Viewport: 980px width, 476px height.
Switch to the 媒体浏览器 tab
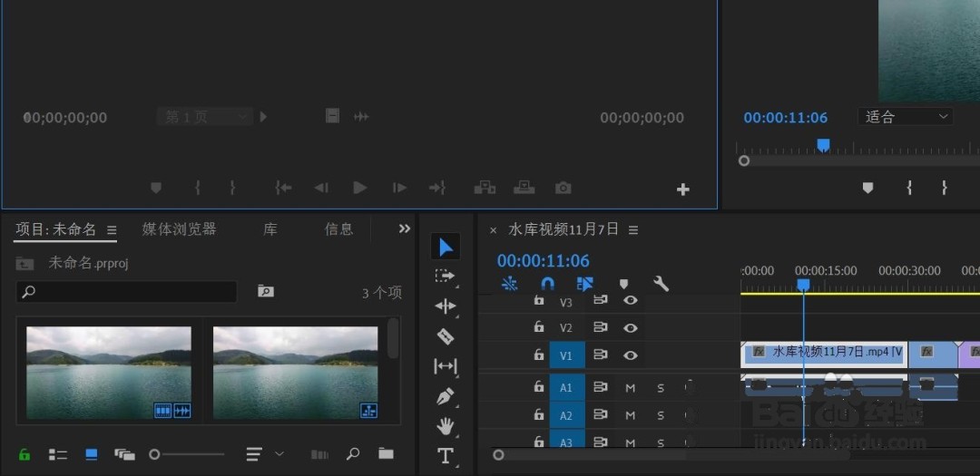(180, 229)
